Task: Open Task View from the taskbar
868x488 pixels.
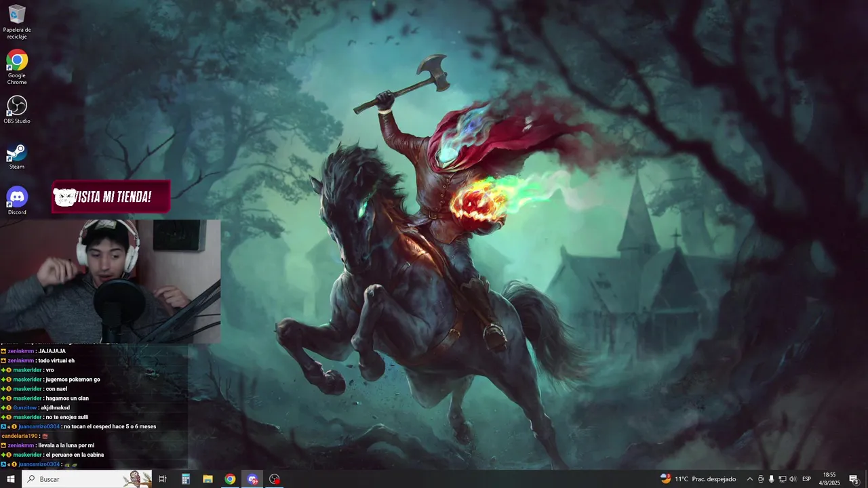Action: [163, 479]
